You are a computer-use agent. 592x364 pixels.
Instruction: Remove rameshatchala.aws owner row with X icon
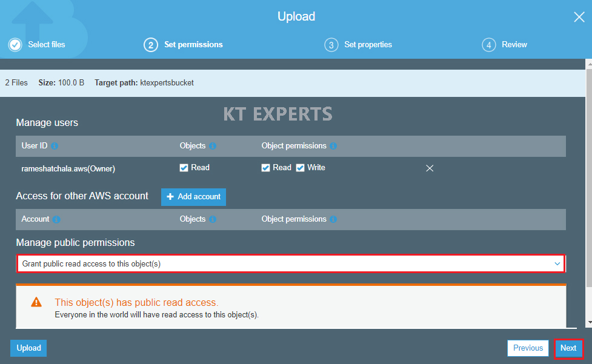point(430,168)
